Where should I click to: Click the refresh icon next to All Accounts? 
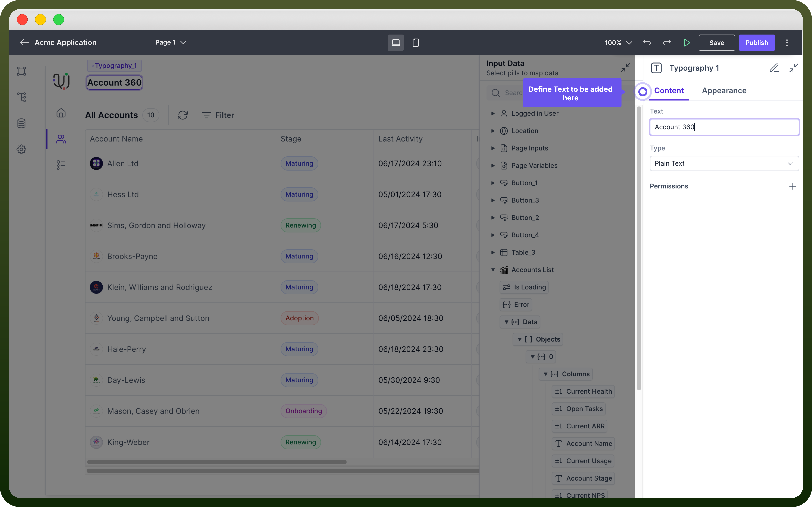(x=183, y=115)
